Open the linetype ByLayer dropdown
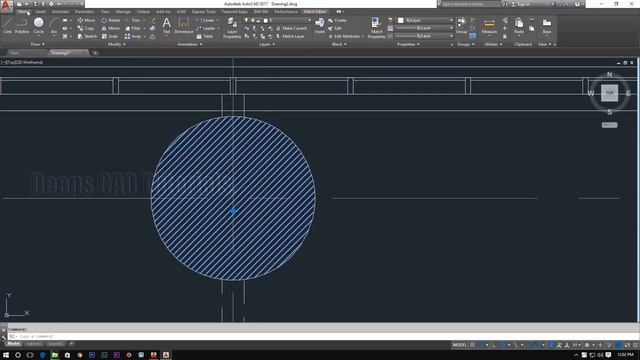The width and height of the screenshot is (640, 360). point(425,36)
